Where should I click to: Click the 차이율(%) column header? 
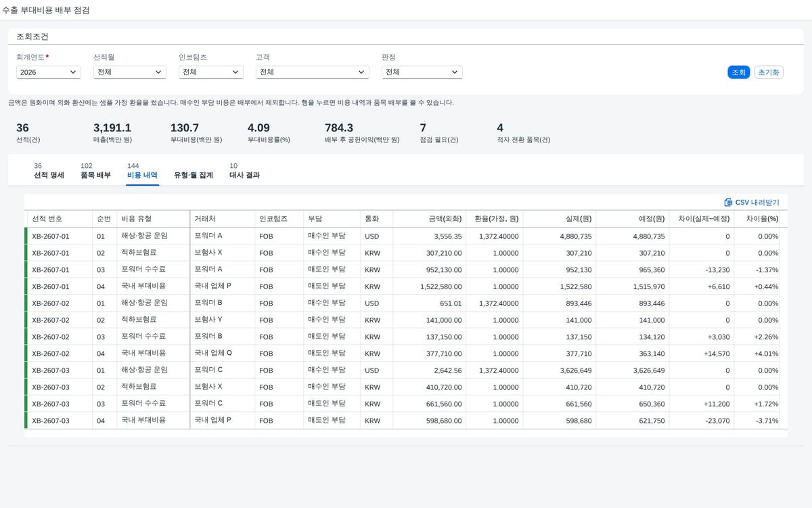(757, 219)
